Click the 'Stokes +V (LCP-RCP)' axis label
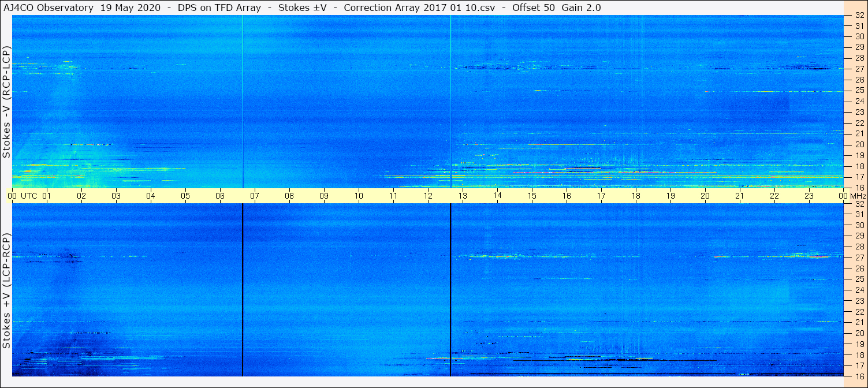The height and width of the screenshot is (388, 868). pyautogui.click(x=6, y=292)
